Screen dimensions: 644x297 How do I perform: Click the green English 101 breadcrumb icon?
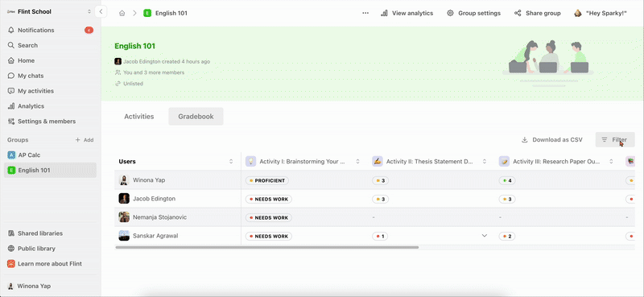tap(147, 13)
